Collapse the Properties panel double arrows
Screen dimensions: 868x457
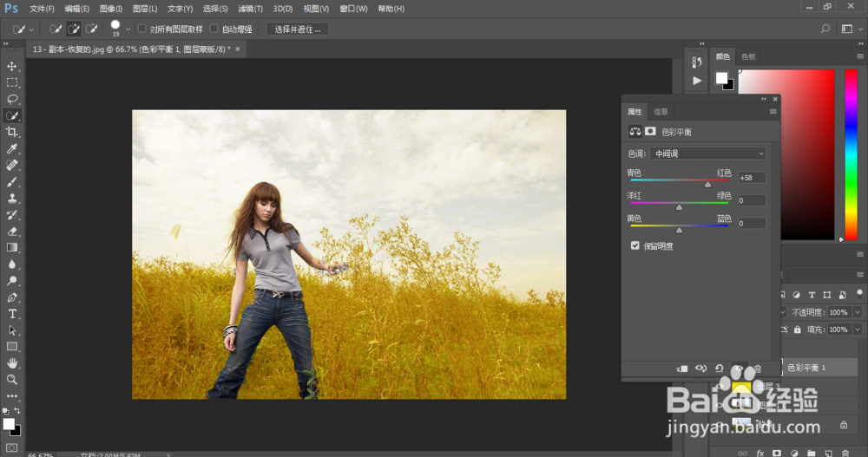(x=764, y=99)
